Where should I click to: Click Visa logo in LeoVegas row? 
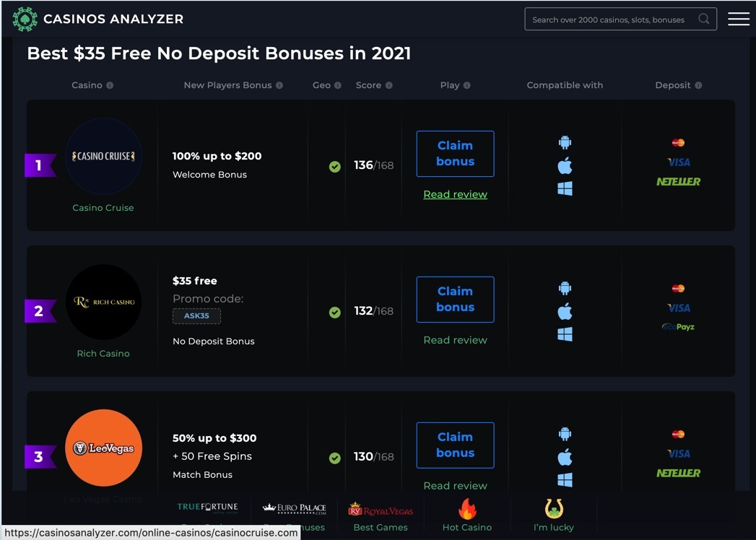pos(678,453)
